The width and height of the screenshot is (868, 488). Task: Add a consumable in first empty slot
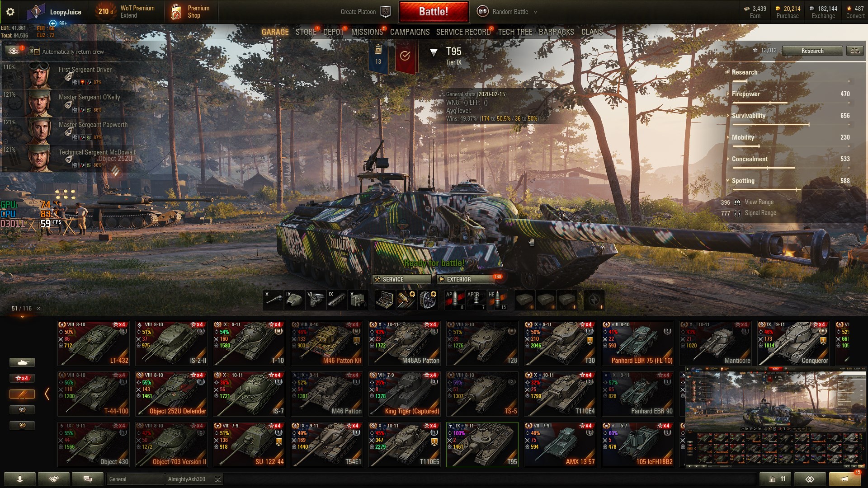coord(525,300)
